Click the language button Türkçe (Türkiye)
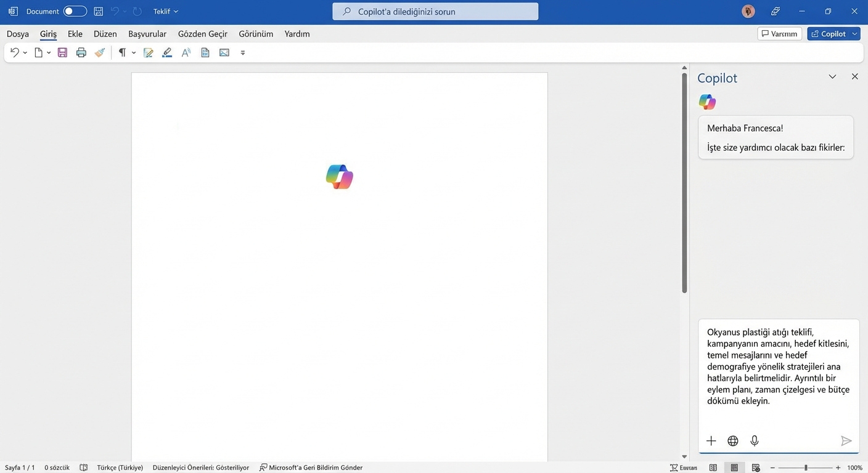 (x=120, y=467)
